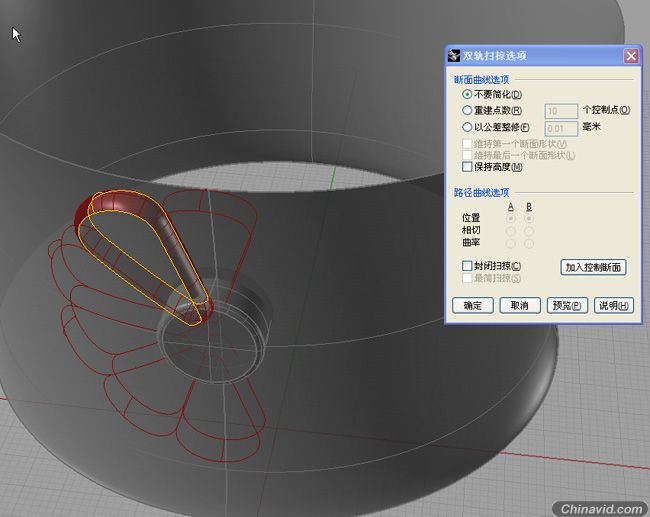This screenshot has height=517, width=650.
Task: Click the 加入控制断面 button
Action: (593, 267)
